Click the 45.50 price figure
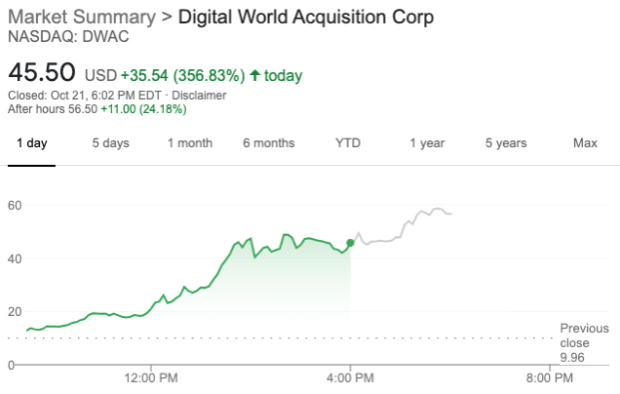Screen dimensions: 620x394 pos(42,72)
